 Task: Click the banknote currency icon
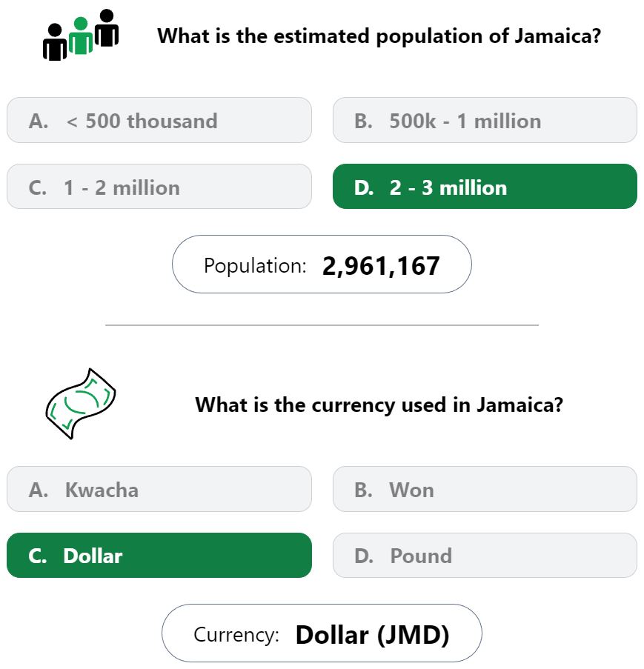(x=81, y=404)
